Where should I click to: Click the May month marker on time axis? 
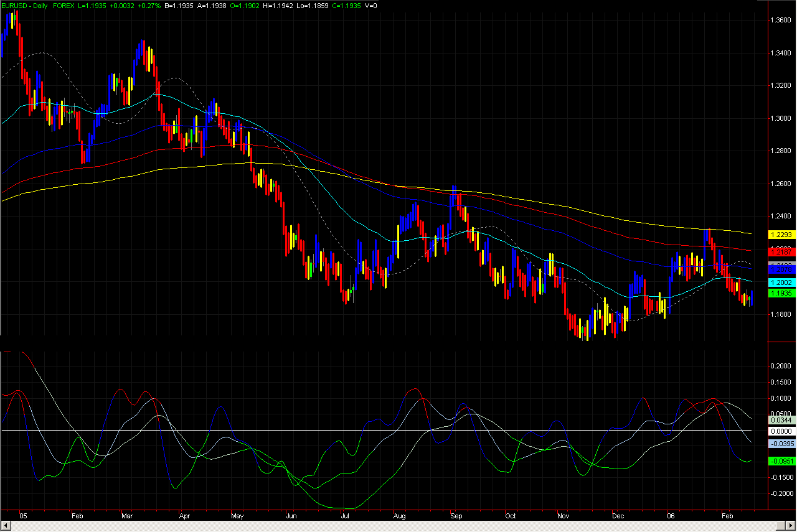point(237,516)
